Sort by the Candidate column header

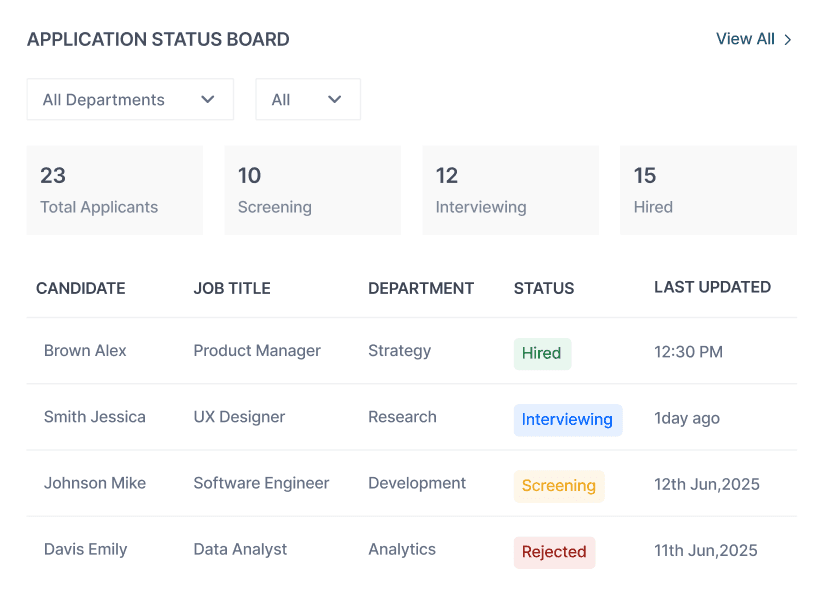[x=80, y=287]
